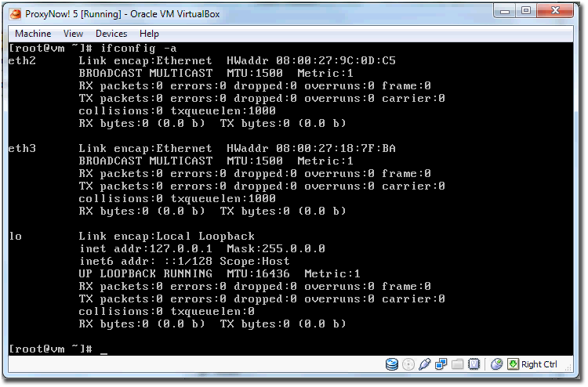588x387 pixels.
Task: Click HWaddr 08:00:27:18:7F:BA text
Action: point(311,148)
